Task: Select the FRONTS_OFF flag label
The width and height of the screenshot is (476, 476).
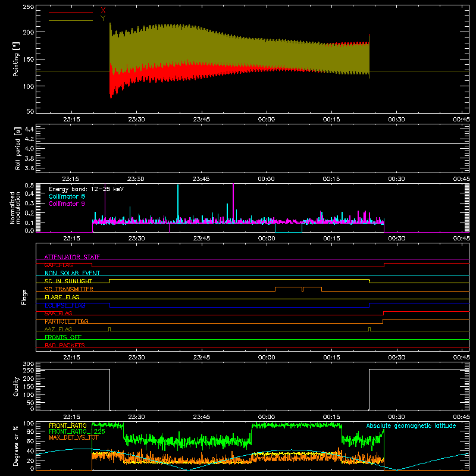Action: 63,337
